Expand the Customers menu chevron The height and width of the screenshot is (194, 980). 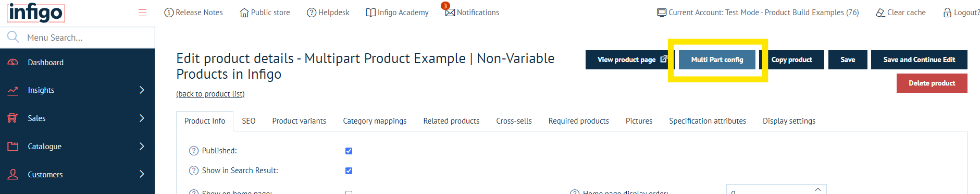tap(142, 174)
